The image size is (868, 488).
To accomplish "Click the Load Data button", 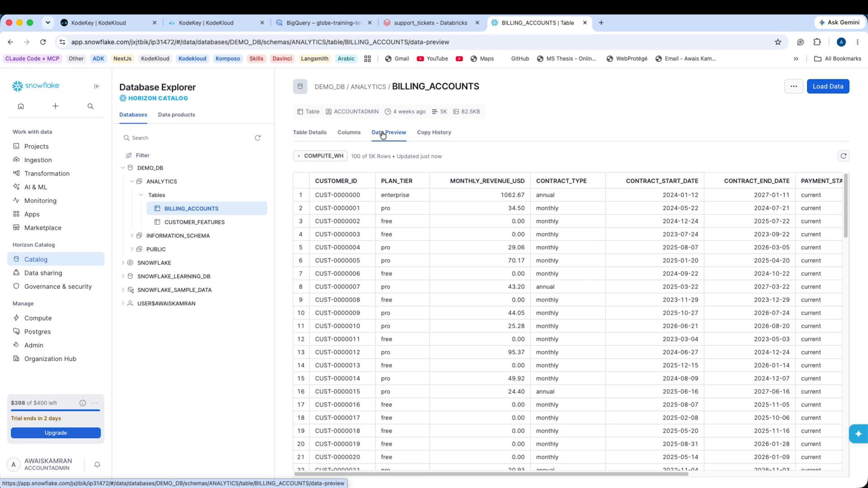I will tap(828, 86).
